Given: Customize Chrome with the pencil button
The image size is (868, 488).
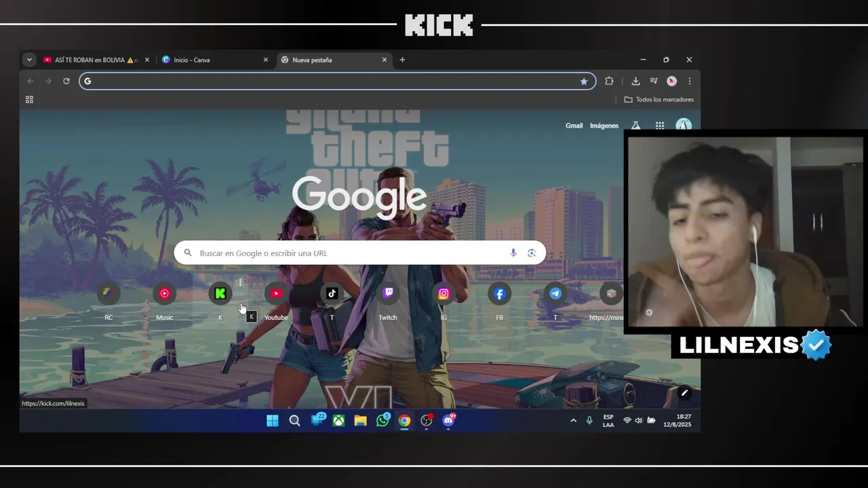Looking at the screenshot, I should click(684, 392).
